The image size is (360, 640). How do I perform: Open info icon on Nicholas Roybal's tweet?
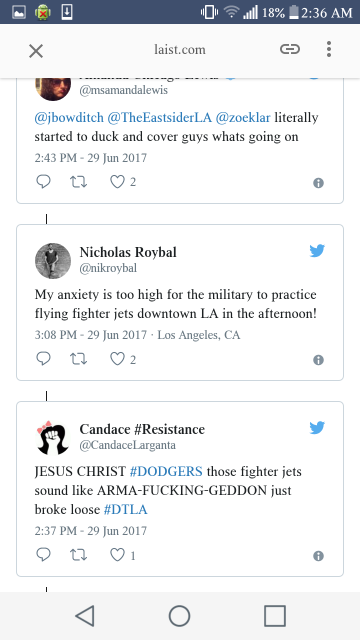click(318, 360)
